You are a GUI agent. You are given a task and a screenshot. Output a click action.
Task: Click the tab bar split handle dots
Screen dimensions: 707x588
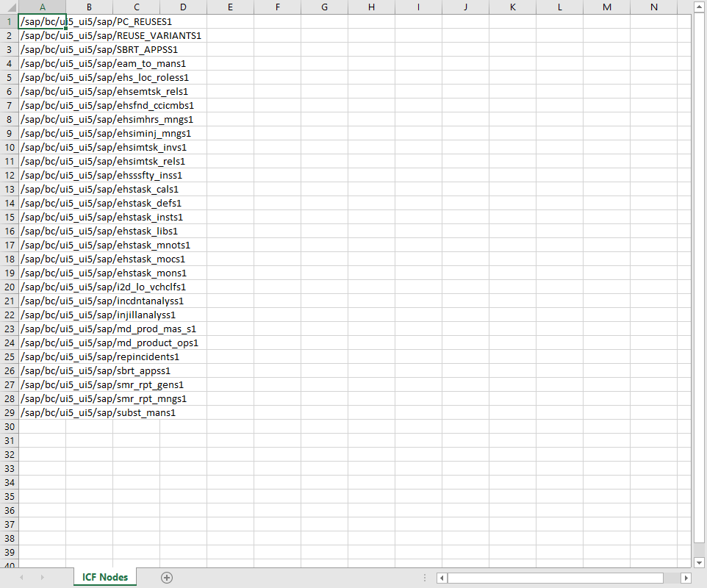pos(424,578)
